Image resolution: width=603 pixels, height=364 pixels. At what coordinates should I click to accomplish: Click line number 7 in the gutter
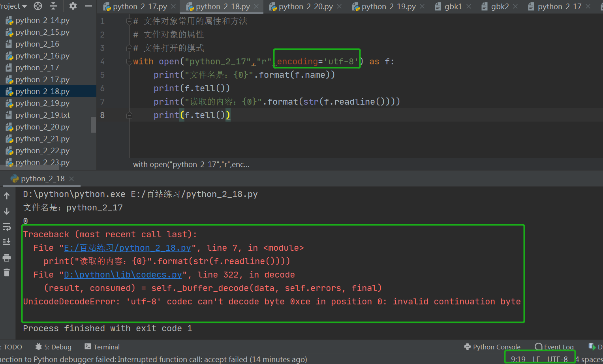click(103, 102)
